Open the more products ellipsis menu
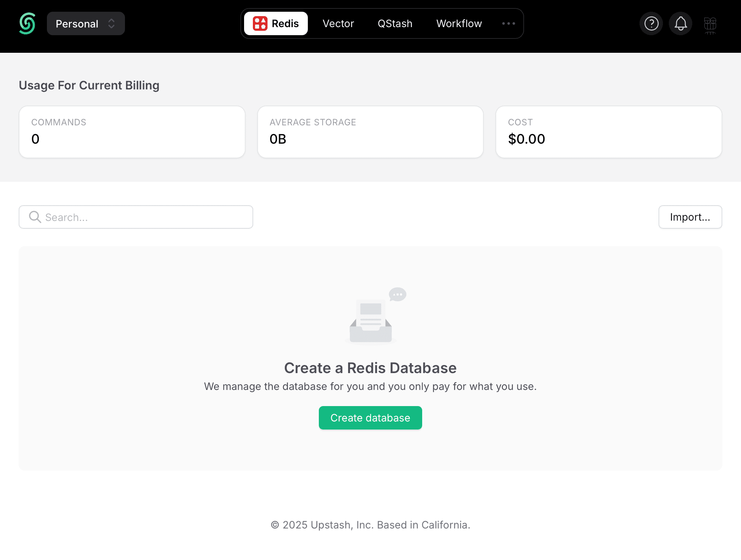 (x=509, y=23)
